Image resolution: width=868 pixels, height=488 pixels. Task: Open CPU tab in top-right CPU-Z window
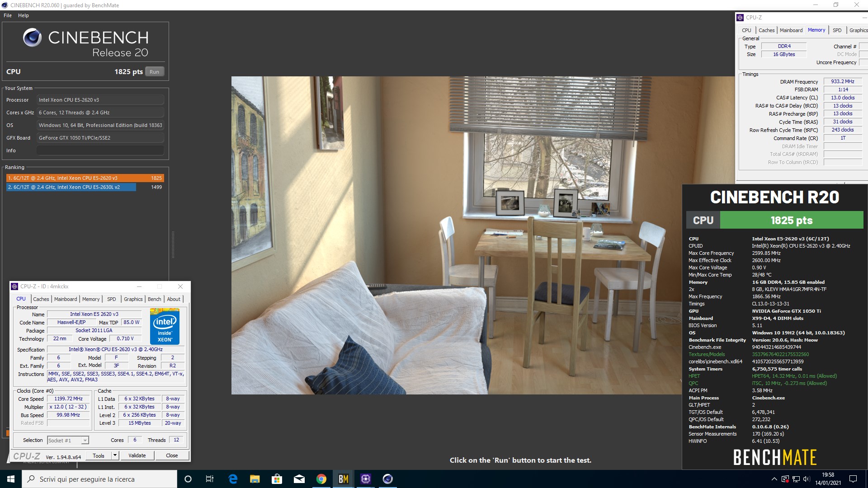click(x=746, y=30)
